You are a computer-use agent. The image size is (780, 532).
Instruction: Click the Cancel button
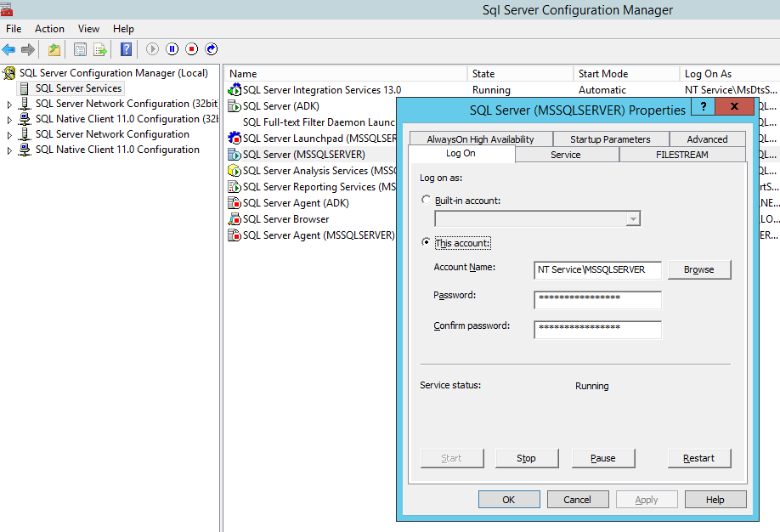click(578, 500)
